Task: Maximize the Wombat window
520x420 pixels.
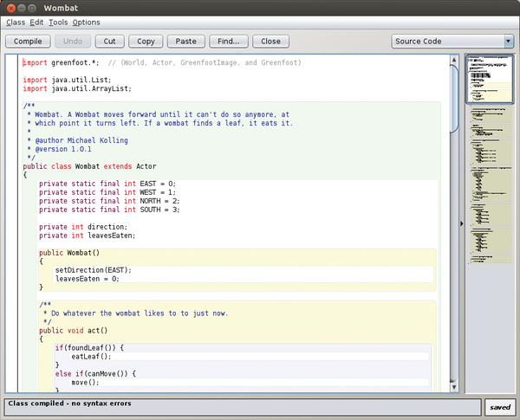Action: point(32,8)
